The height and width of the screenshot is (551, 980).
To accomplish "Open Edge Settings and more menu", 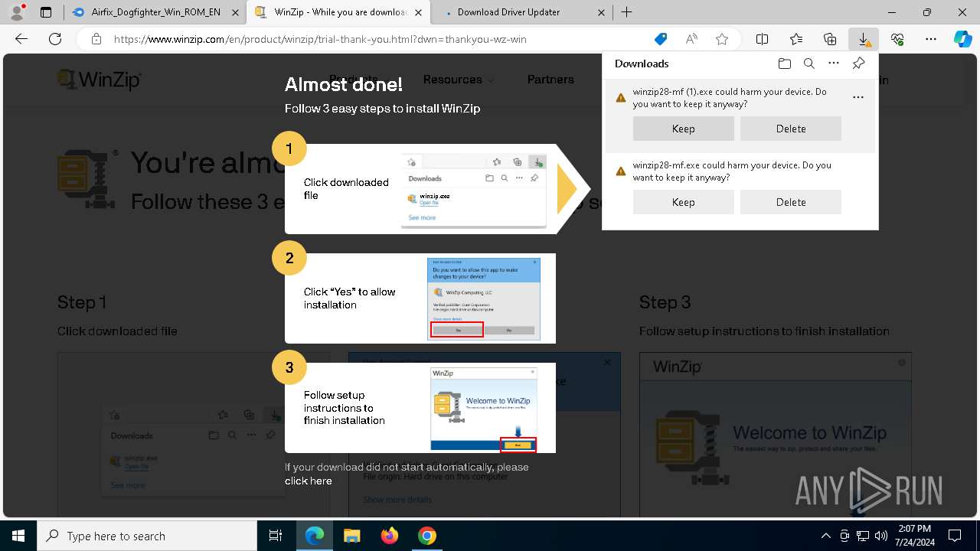I will [931, 39].
